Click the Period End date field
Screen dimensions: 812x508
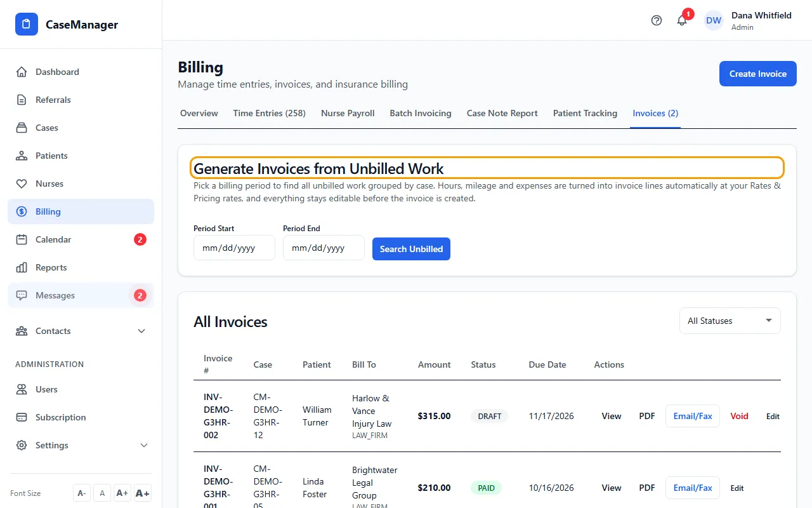point(324,248)
